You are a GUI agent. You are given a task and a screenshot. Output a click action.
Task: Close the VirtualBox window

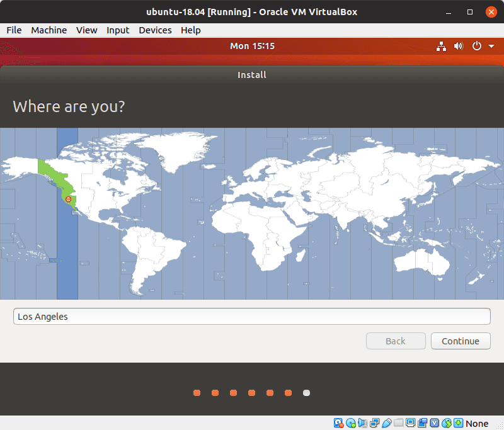point(491,12)
